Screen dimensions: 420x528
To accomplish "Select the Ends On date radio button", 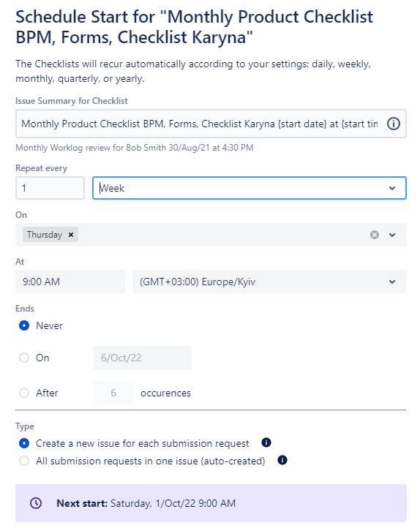I will (24, 358).
